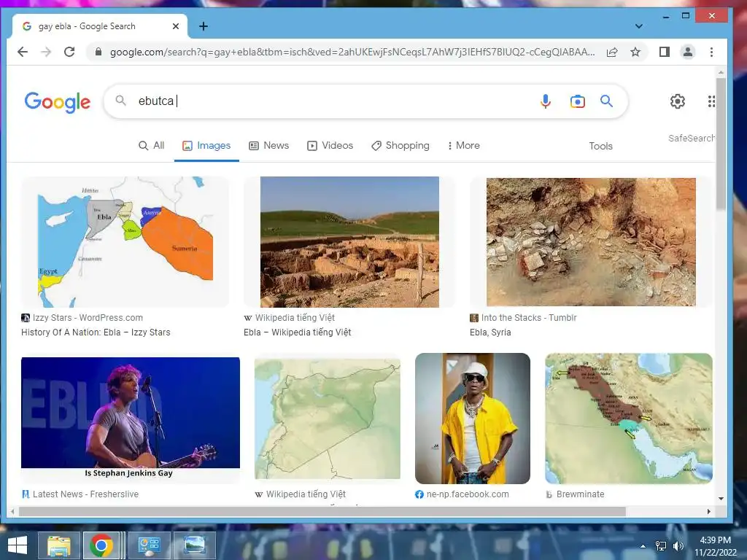Select the Images tab

(206, 146)
